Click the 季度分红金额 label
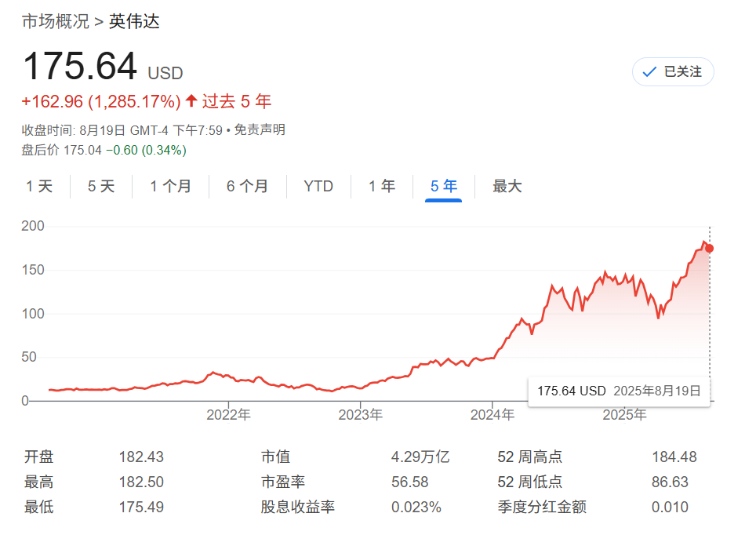The width and height of the screenshot is (756, 535). 542,507
